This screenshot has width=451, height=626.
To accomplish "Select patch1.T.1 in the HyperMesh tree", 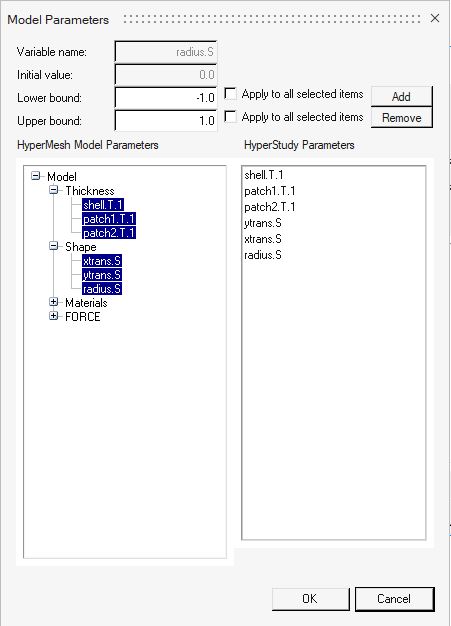I will click(109, 219).
